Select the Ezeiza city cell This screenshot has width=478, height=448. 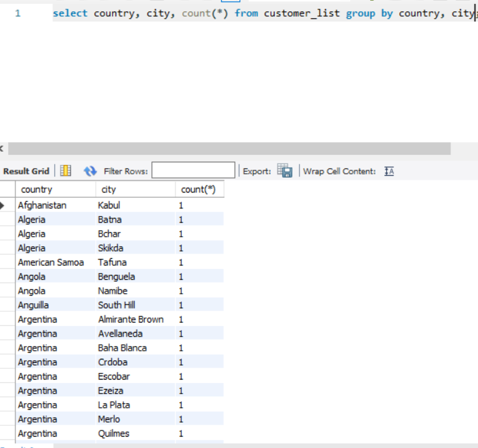(x=135, y=391)
